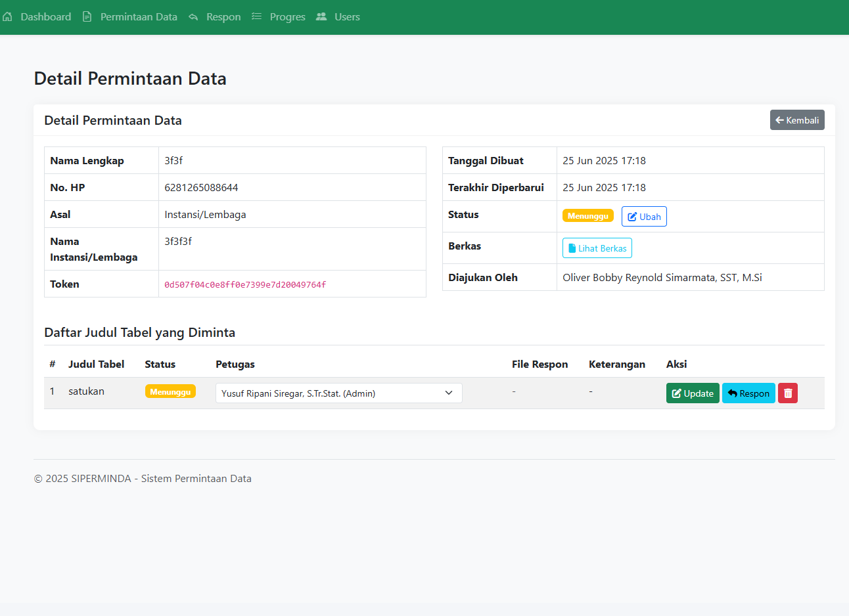Click the green Update button for satukan

(693, 393)
